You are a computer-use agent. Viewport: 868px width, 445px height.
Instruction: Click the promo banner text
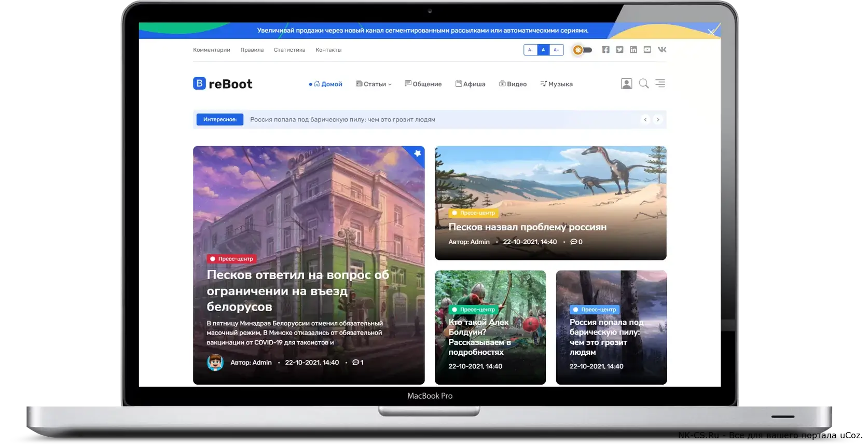point(423,31)
